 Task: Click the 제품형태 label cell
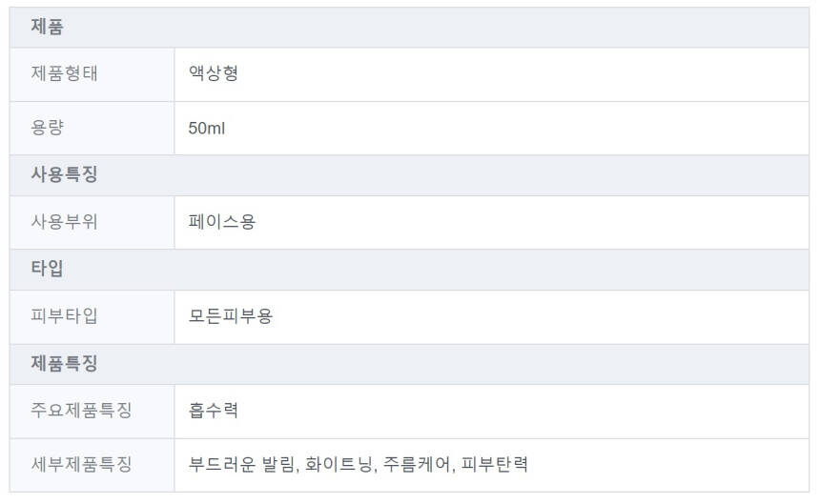64,74
